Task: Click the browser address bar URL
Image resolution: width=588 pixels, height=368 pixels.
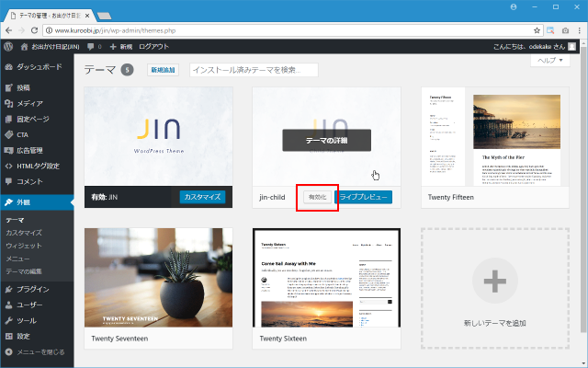Action: pyautogui.click(x=115, y=30)
